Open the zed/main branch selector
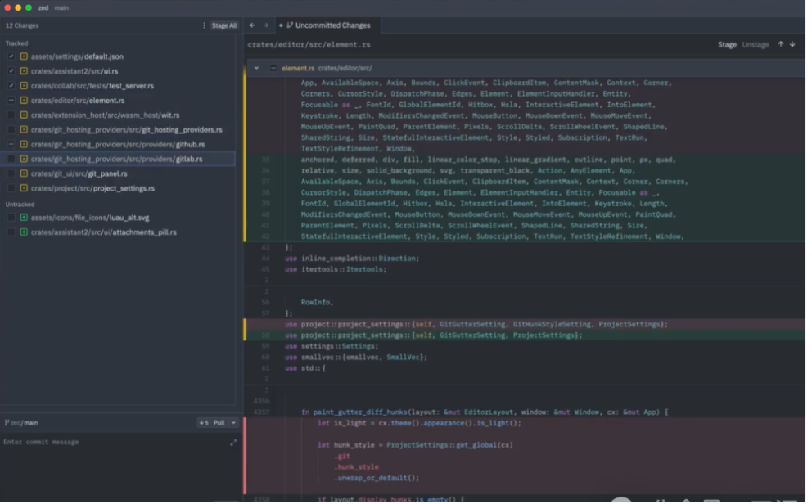The image size is (812, 504). click(23, 423)
